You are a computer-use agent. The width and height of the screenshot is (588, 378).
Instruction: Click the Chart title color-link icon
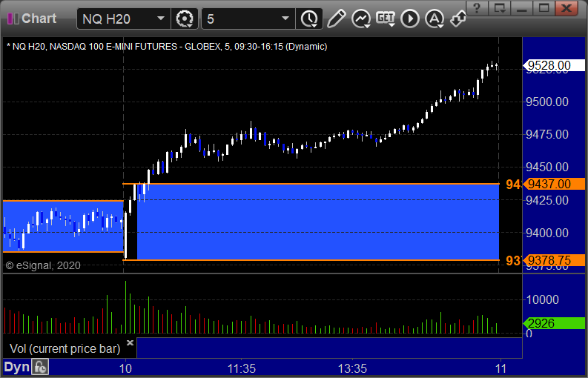click(13, 19)
